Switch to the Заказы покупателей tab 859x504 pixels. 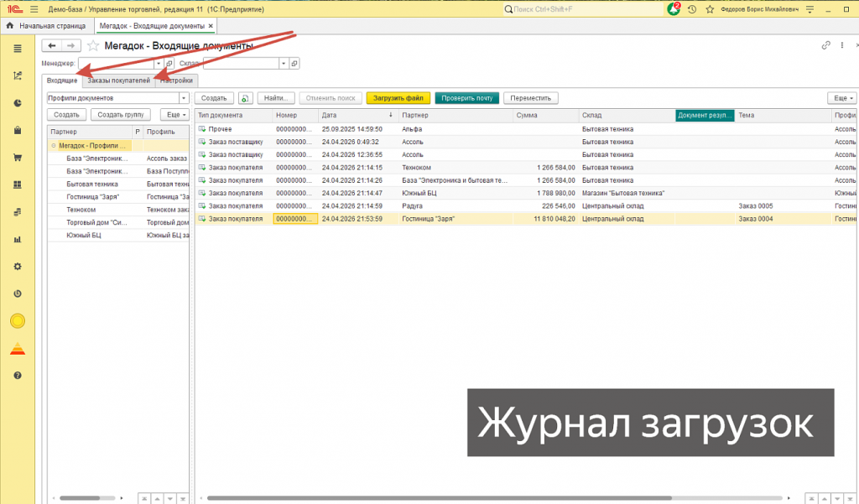119,81
